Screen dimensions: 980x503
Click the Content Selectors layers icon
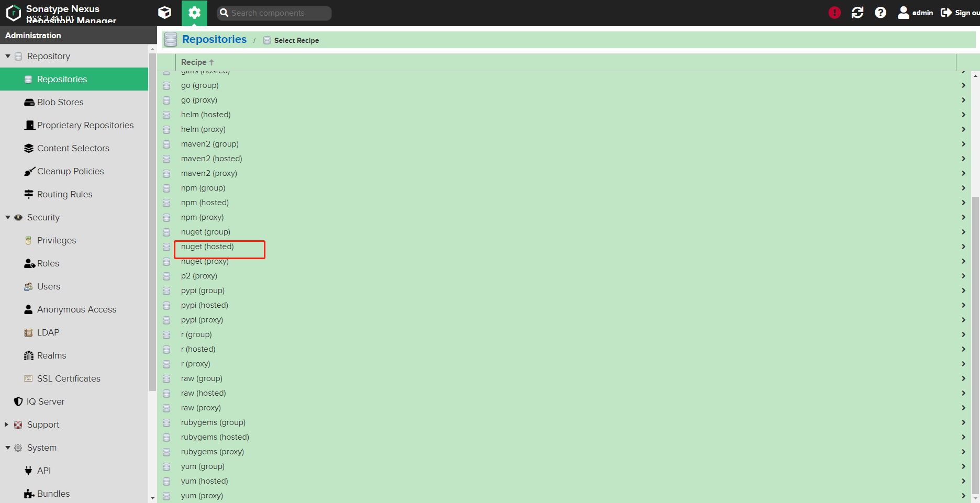tap(29, 148)
